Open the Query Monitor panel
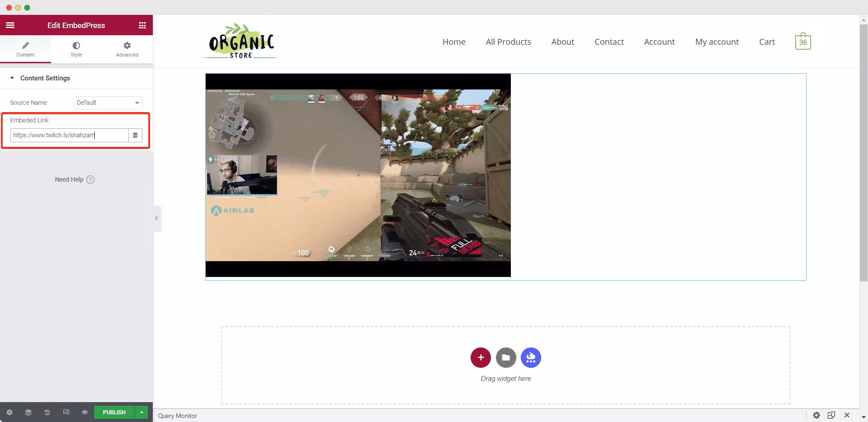 (x=178, y=416)
